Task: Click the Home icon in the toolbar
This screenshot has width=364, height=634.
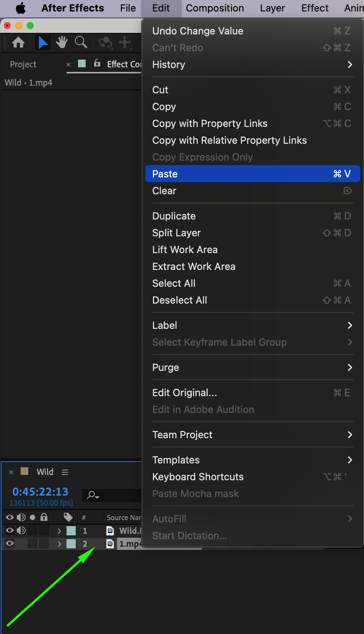Action: click(x=18, y=42)
